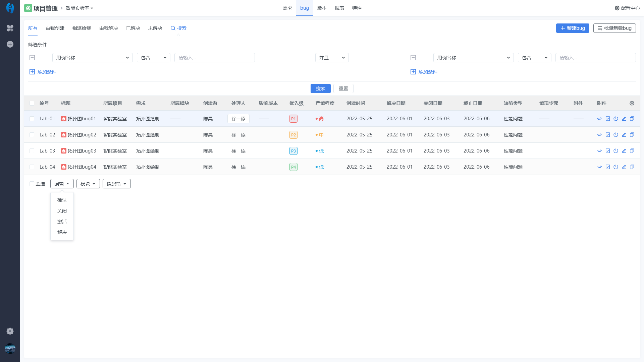Click the checkbox-style resolve icon for Lab-04
Screen dimensions: 644x362
click(608, 167)
